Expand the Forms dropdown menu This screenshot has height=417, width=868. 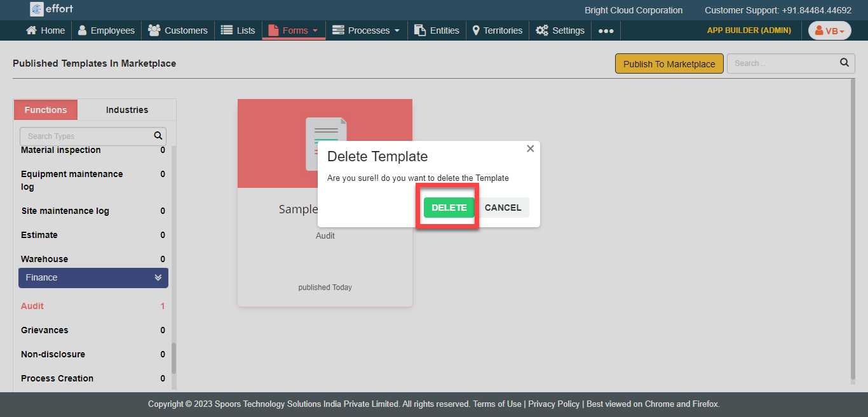pyautogui.click(x=294, y=30)
